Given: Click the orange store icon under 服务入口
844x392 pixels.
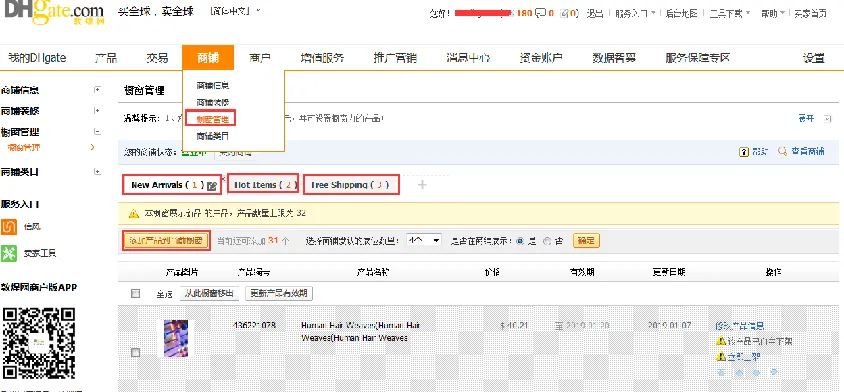Looking at the screenshot, I should coord(9,227).
